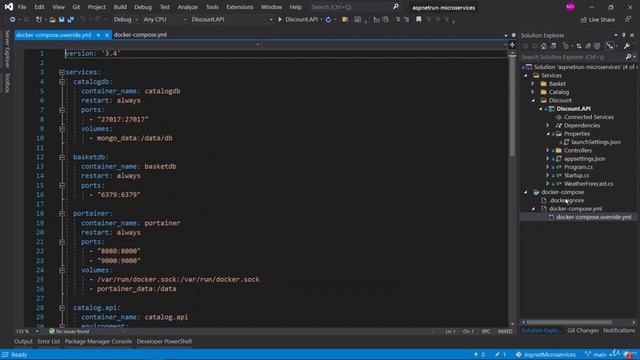This screenshot has width=640, height=360.
Task: Open the Package Manager Console tab
Action: pos(98,341)
